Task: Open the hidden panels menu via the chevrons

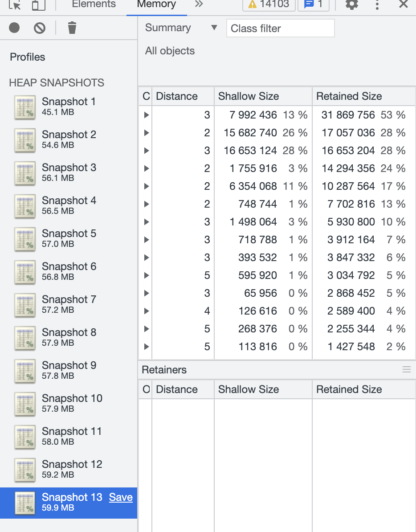Action: point(199,5)
